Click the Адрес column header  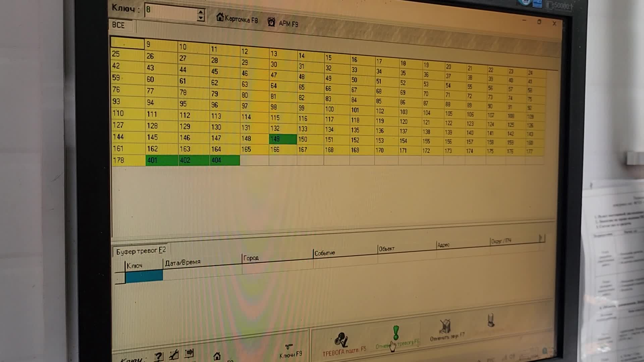(463, 244)
